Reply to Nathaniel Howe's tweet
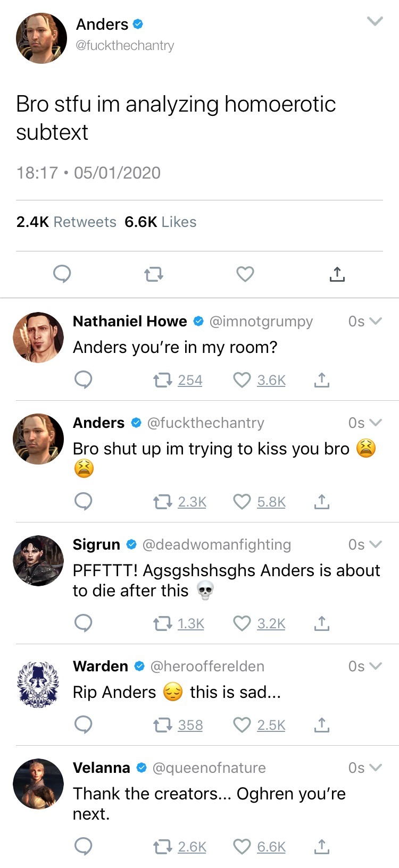399x868 pixels. coord(83,380)
